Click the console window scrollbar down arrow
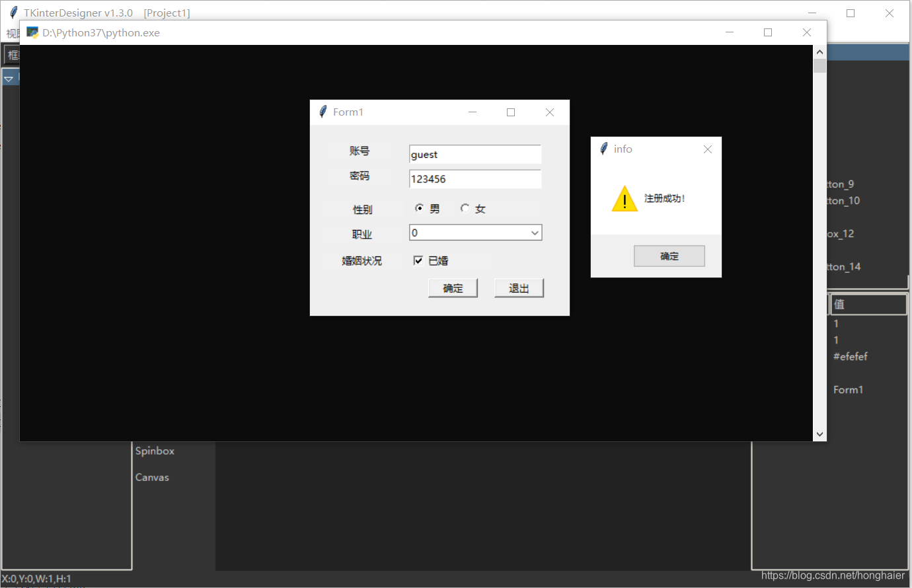 (x=819, y=434)
